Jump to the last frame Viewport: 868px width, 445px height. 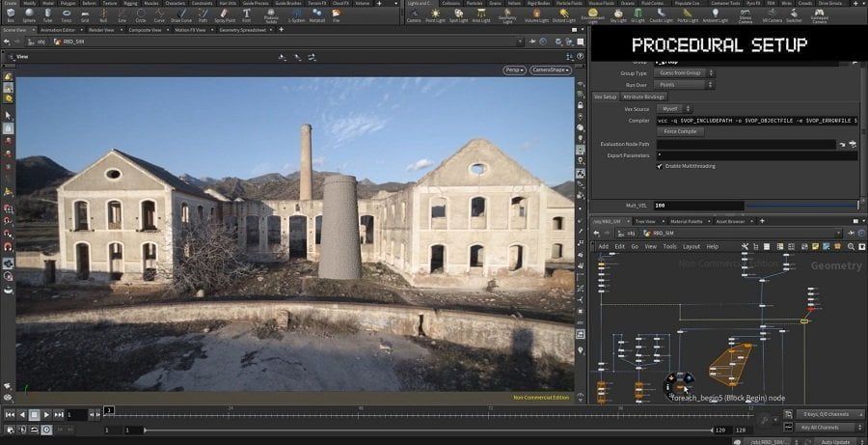[59, 414]
